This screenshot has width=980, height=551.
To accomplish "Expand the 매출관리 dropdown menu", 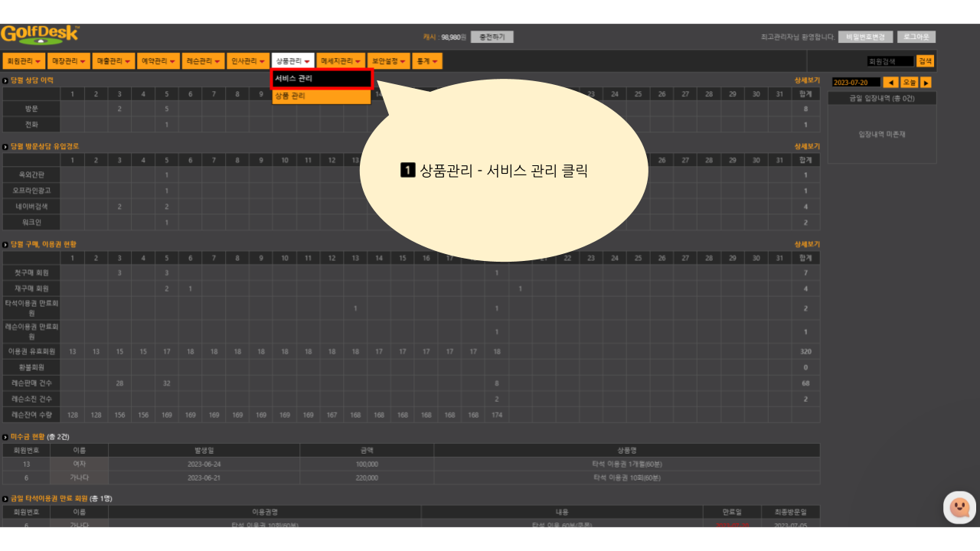I will click(113, 61).
